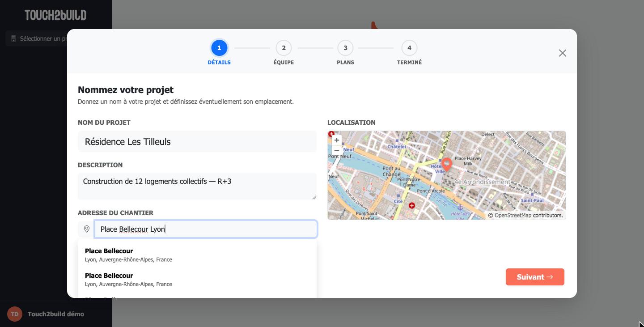Go to step 1 Détails
This screenshot has width=644, height=327.
pos(219,52)
